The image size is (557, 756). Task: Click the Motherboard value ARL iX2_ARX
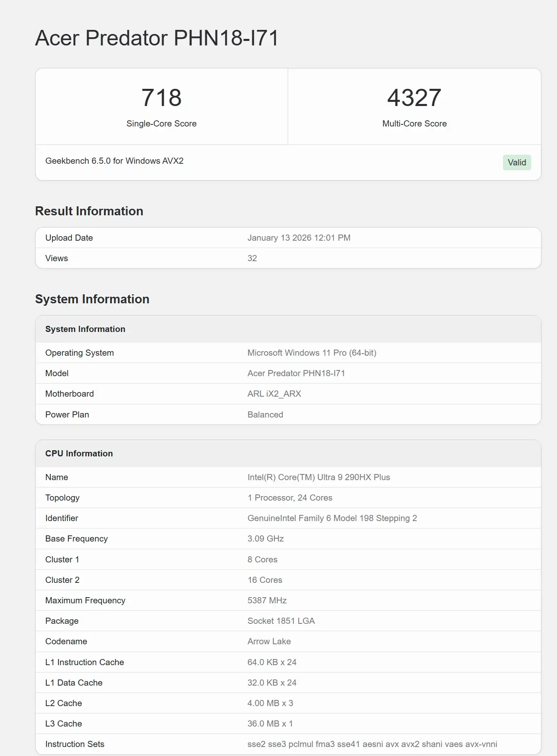pyautogui.click(x=274, y=394)
